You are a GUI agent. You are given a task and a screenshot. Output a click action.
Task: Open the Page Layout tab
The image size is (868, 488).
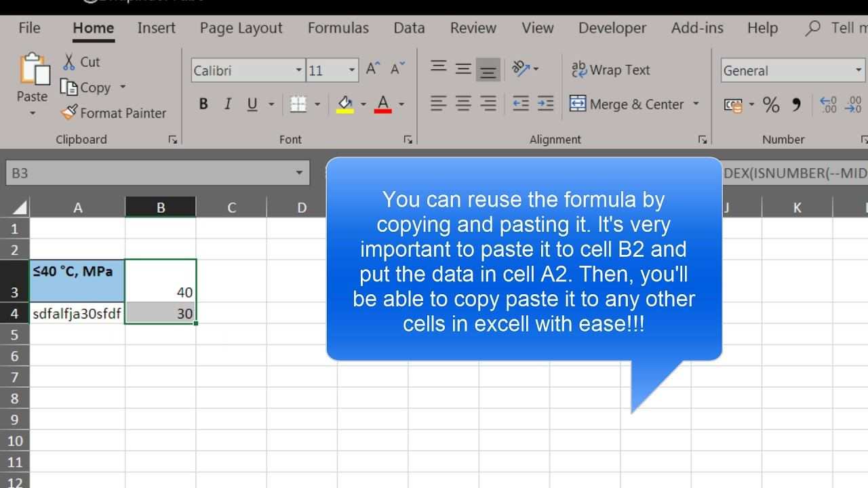pyautogui.click(x=241, y=28)
